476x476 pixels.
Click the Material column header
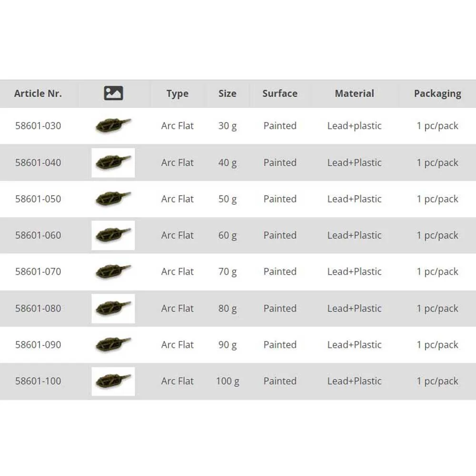point(354,93)
